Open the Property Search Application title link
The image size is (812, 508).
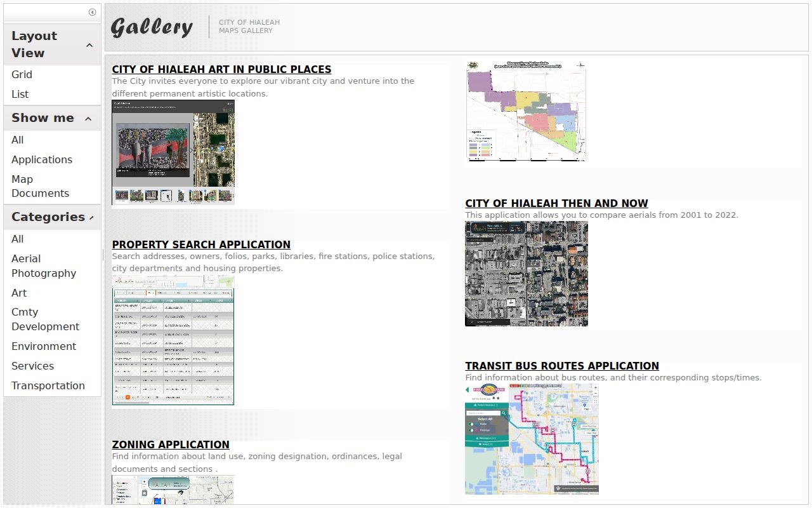(201, 244)
